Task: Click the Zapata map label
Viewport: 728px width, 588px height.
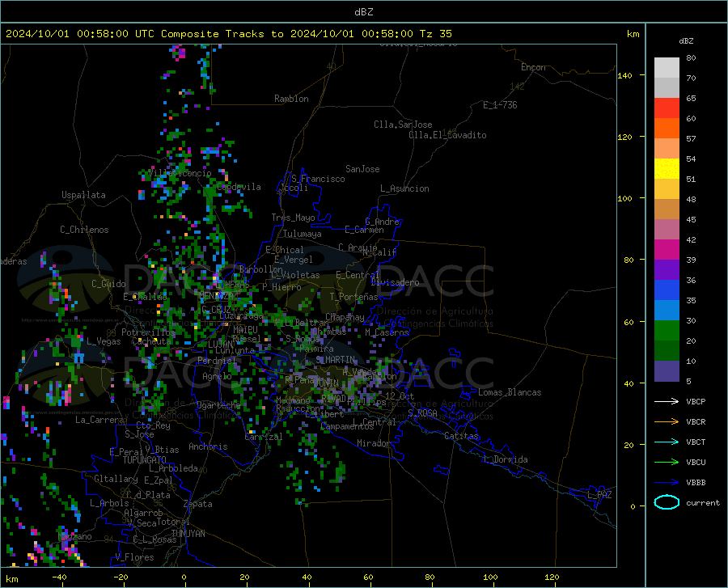Action: pyautogui.click(x=198, y=504)
